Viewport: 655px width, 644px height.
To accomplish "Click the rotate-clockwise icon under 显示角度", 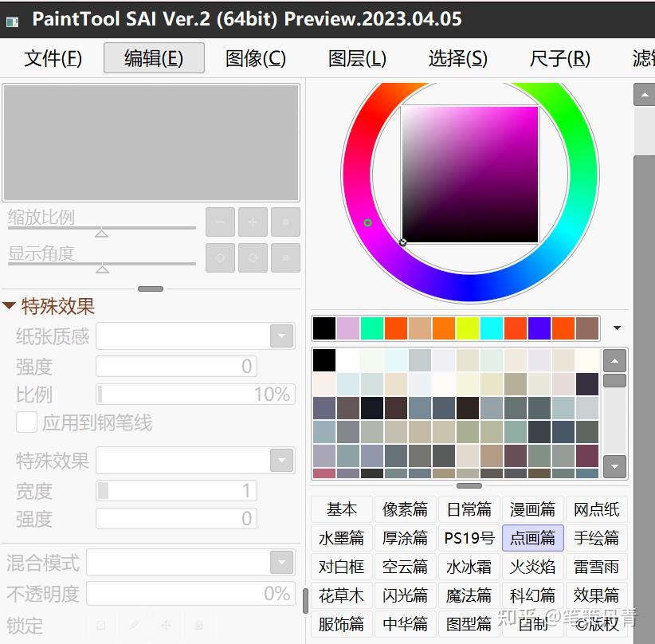I will click(x=253, y=258).
